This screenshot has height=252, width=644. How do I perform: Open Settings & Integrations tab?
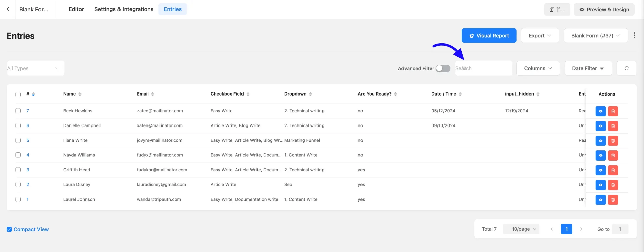[x=124, y=9]
